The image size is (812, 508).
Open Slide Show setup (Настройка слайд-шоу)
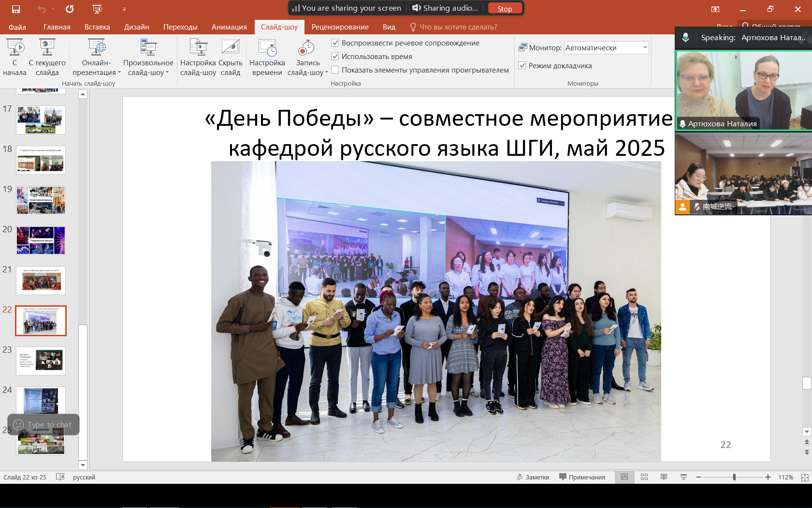pos(198,48)
